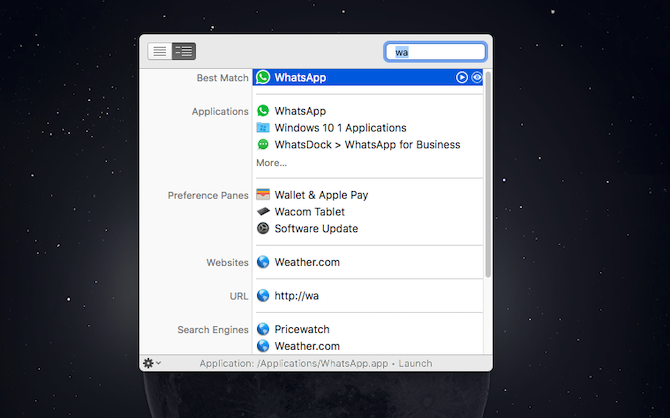The width and height of the screenshot is (670, 418).
Task: Select 'Wacom Tablet' preference pane
Action: pyautogui.click(x=309, y=212)
